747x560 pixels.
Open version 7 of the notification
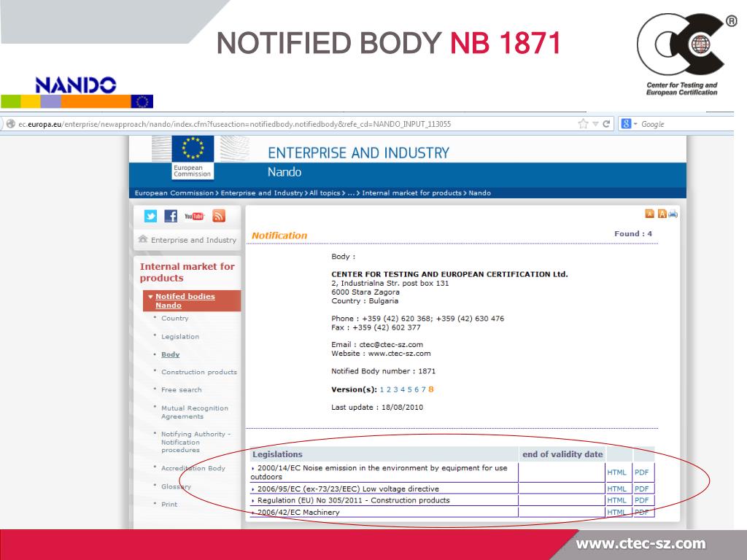423,389
